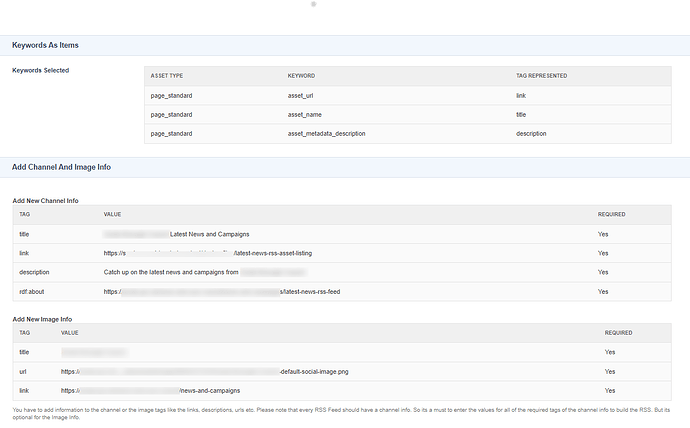Select Yes in image link row
The width and height of the screenshot is (690, 428).
pos(610,390)
